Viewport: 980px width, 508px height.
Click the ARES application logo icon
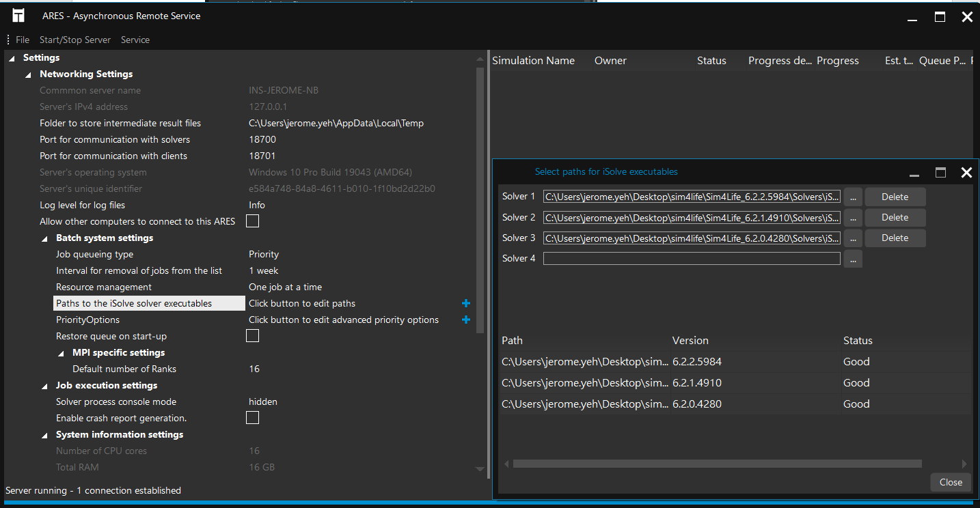pos(18,16)
